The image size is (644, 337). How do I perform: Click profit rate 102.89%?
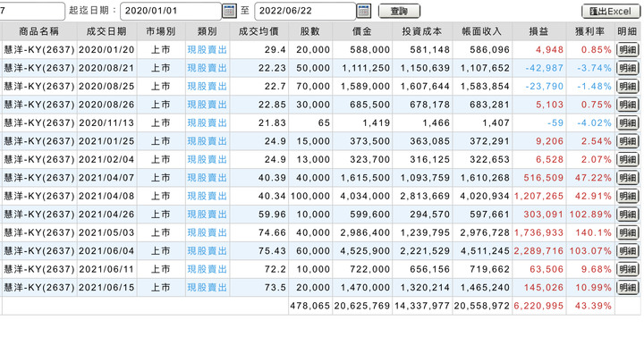point(590,215)
